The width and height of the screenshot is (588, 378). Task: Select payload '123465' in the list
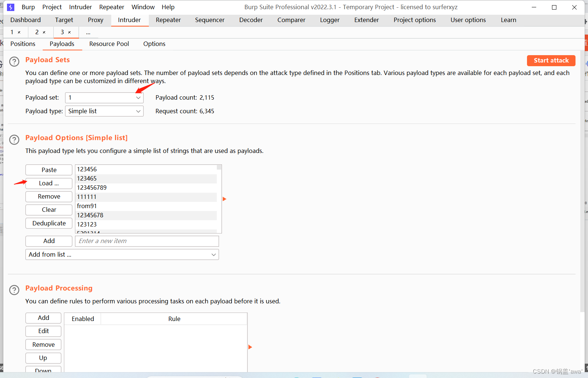pos(146,178)
